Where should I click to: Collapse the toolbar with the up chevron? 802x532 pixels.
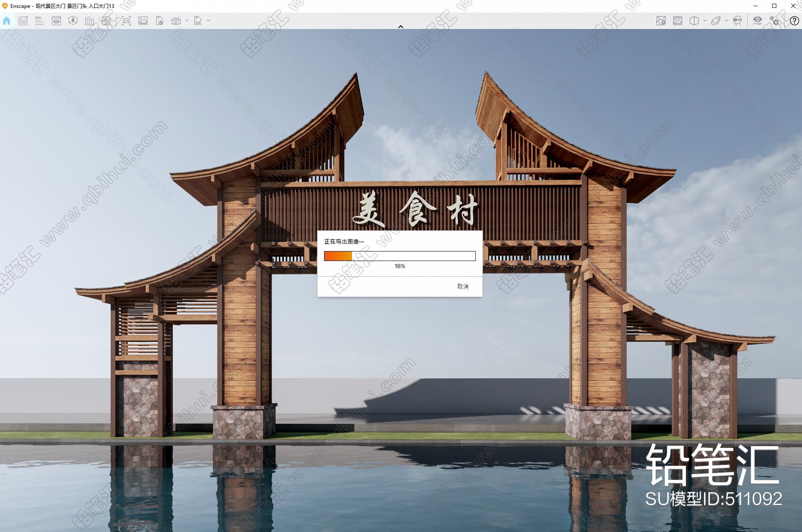click(401, 27)
